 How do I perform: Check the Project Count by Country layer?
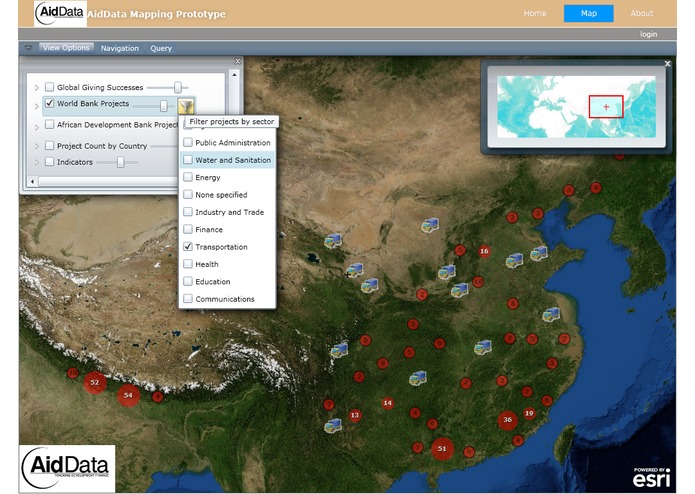point(50,145)
